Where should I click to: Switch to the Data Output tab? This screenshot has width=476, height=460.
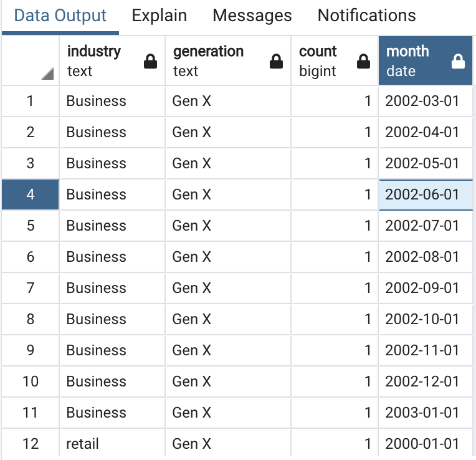tap(60, 16)
